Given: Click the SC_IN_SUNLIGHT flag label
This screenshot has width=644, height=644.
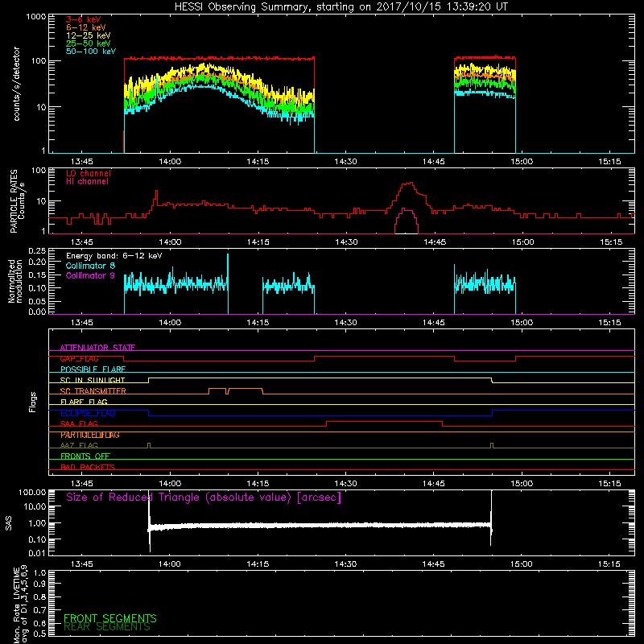Looking at the screenshot, I should pyautogui.click(x=93, y=380).
